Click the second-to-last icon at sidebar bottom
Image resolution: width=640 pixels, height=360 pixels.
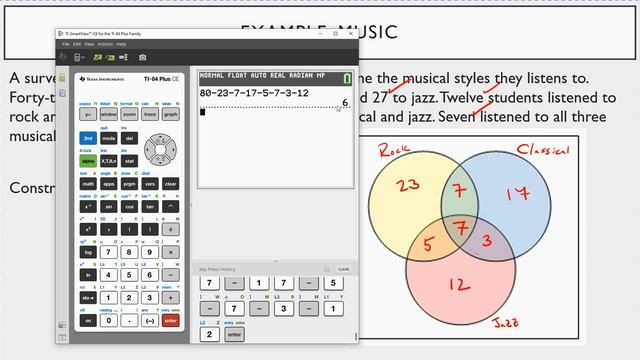coord(62,325)
